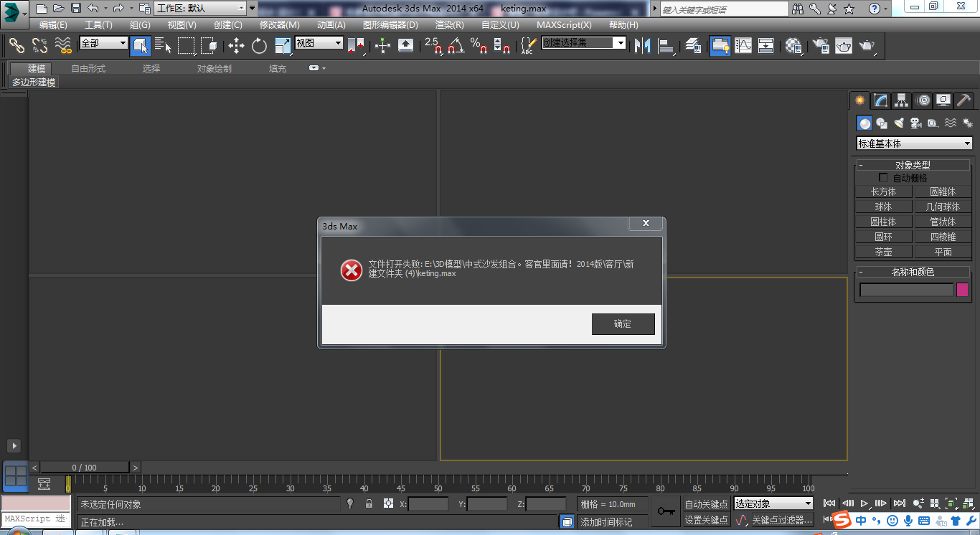Choose the Rectangular Selection Region tool
The width and height of the screenshot is (980, 535).
pos(187,46)
